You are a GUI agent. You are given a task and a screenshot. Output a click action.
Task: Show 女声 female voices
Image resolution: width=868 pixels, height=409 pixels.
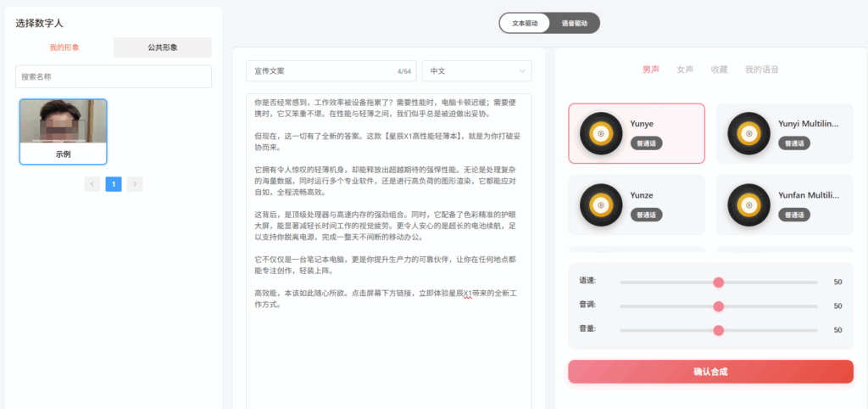[685, 70]
